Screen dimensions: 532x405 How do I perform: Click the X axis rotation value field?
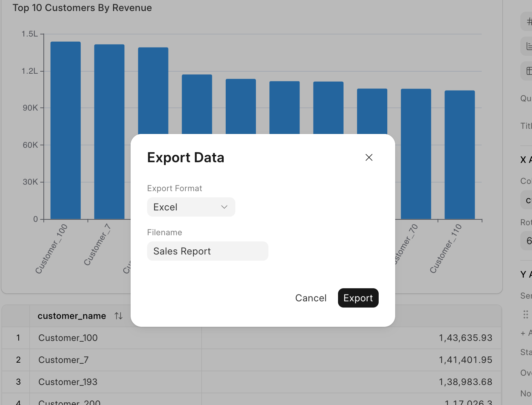pyautogui.click(x=527, y=241)
